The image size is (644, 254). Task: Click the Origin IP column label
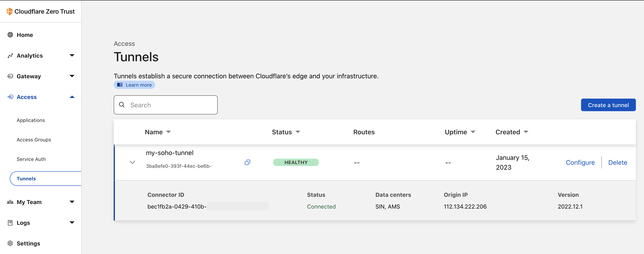tap(456, 195)
